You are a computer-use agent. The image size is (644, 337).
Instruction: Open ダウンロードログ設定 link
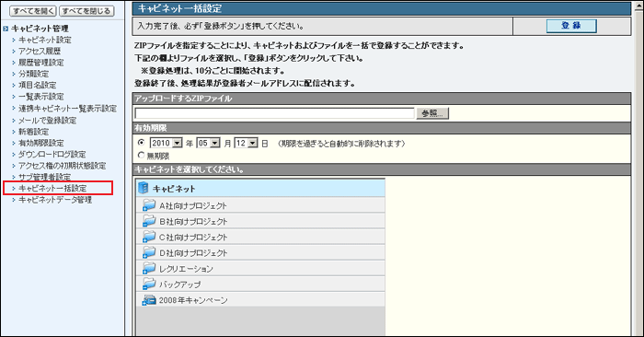click(x=52, y=155)
